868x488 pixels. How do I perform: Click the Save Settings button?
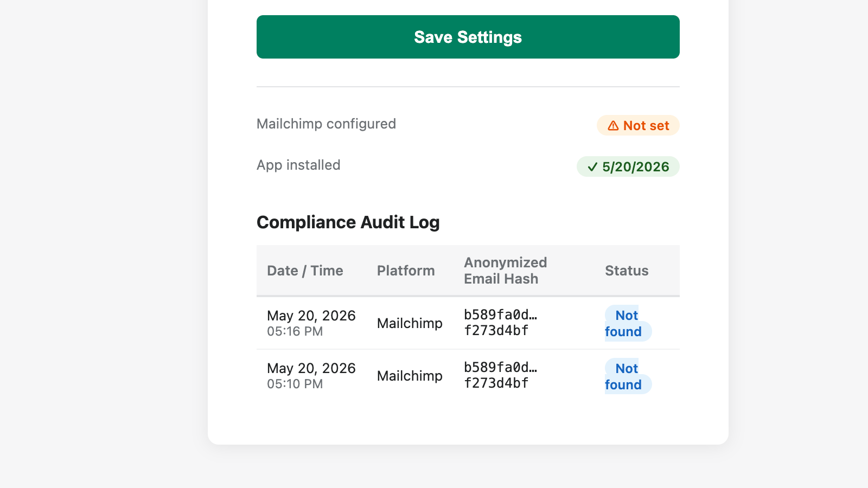pyautogui.click(x=468, y=37)
